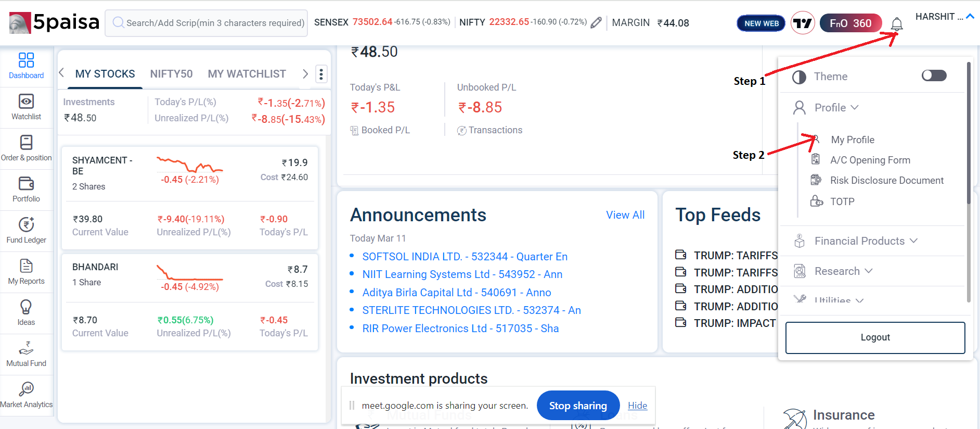Click BHANDARI price sparkline chart
The height and width of the screenshot is (429, 980).
[189, 273]
